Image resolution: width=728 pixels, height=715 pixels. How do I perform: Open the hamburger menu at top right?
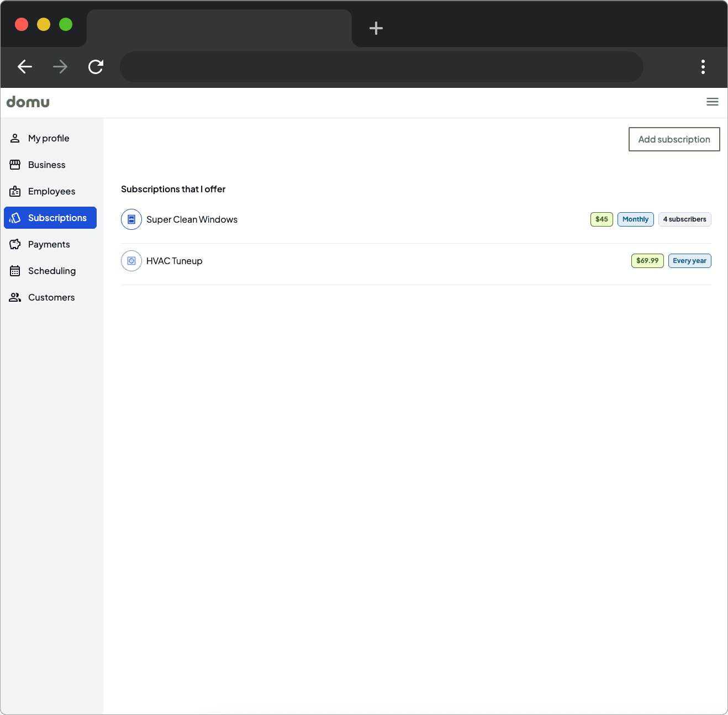click(713, 102)
